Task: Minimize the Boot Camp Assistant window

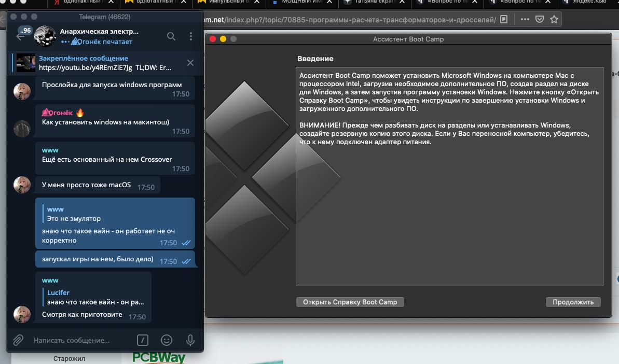Action: (x=223, y=39)
